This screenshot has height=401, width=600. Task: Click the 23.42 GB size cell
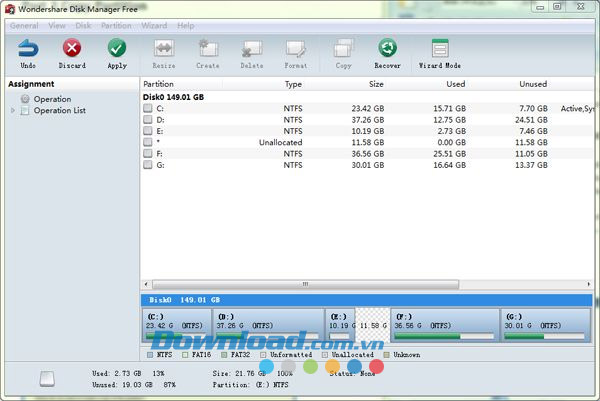click(x=368, y=109)
